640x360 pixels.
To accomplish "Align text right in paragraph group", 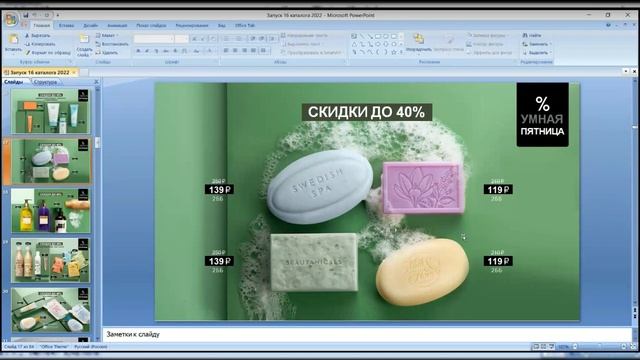I will click(244, 51).
